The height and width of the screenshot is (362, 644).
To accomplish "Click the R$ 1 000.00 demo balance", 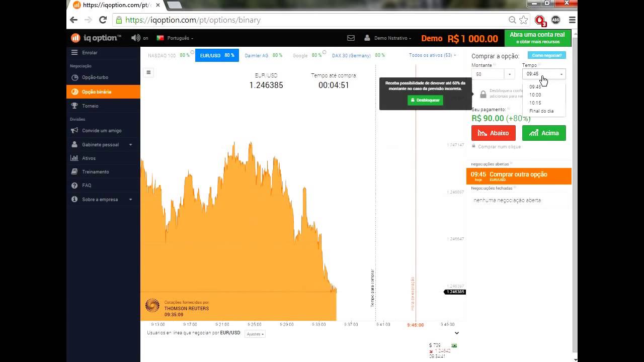I will 472,38.
